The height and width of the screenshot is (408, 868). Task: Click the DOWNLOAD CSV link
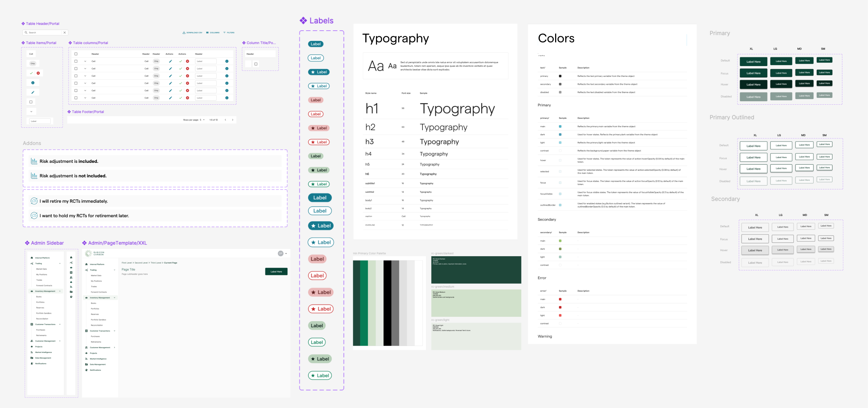pos(192,32)
